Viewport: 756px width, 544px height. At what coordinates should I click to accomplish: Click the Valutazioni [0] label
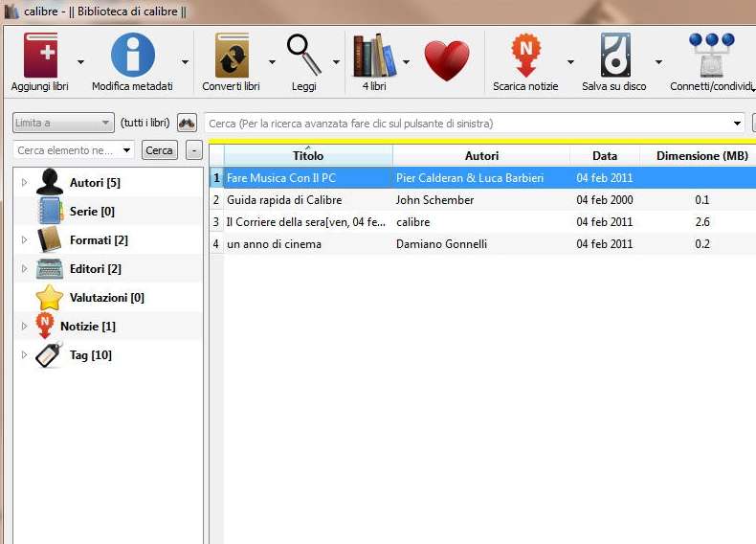point(107,297)
